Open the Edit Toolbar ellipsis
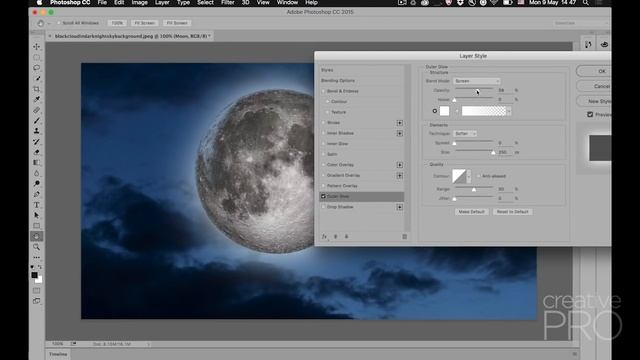The height and width of the screenshot is (360, 640). coord(37,258)
